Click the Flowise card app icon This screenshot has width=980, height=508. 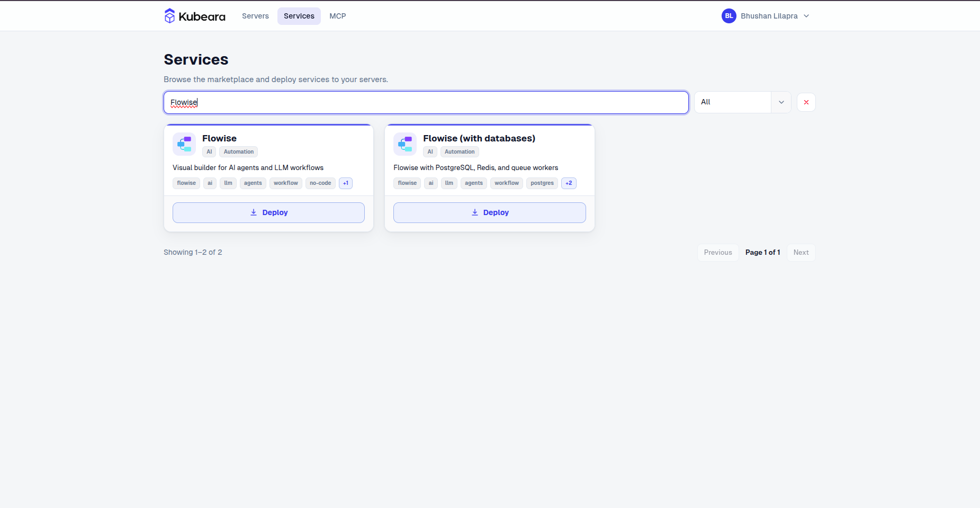tap(184, 144)
